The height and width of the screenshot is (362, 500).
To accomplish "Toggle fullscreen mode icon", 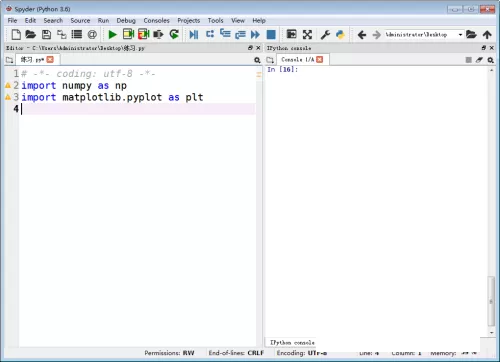I will pos(307,34).
